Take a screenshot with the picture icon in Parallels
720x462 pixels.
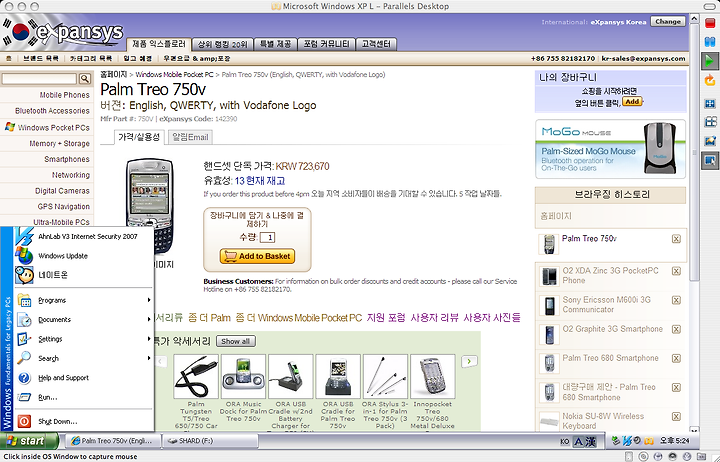click(x=710, y=141)
